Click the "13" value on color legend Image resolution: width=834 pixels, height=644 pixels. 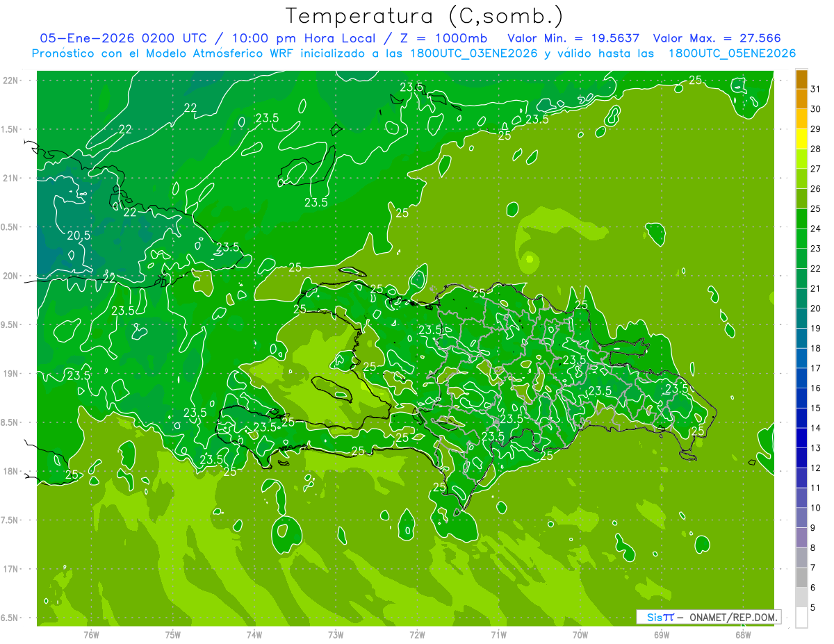(x=816, y=448)
